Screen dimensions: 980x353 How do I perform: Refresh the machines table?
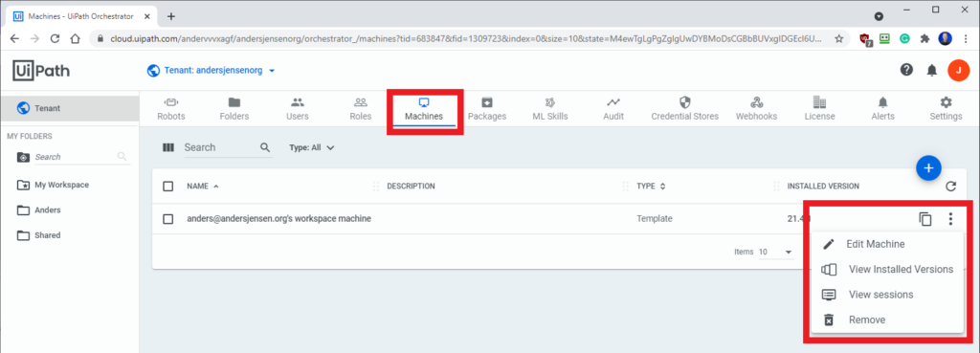point(950,187)
